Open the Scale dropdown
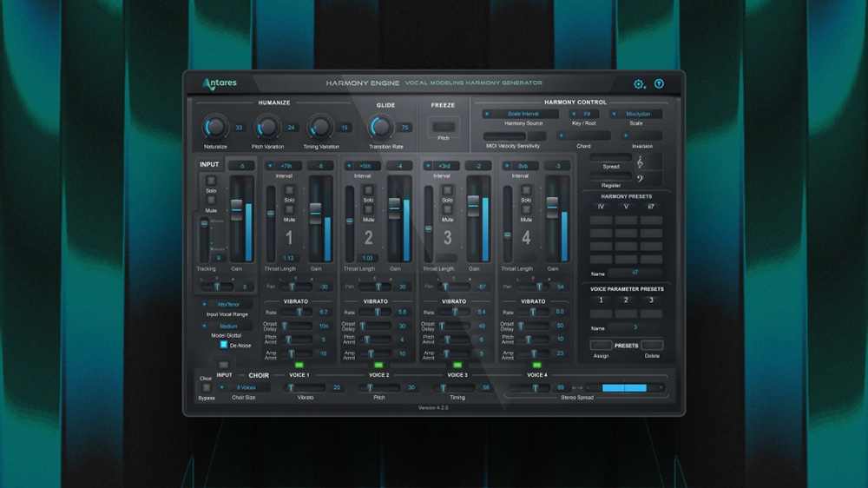 pyautogui.click(x=636, y=114)
